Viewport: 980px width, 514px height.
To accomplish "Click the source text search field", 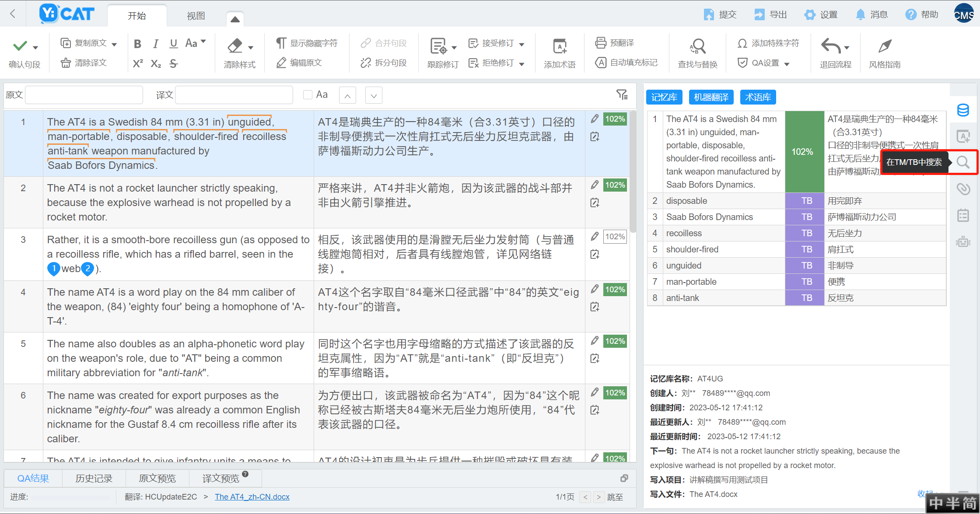I will click(x=84, y=95).
